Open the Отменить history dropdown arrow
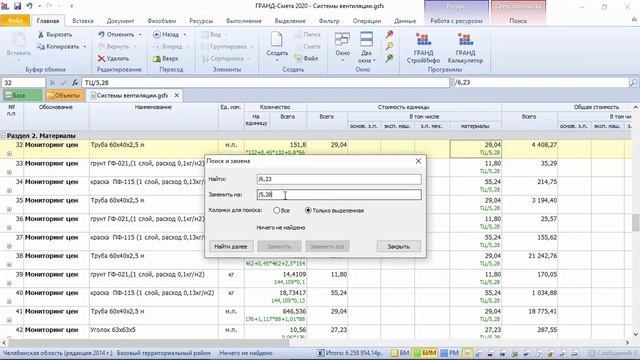 coord(140,35)
